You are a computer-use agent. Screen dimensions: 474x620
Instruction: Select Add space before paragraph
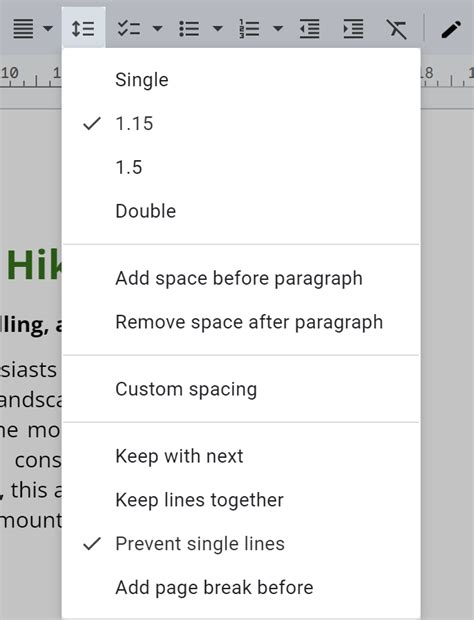point(241,278)
